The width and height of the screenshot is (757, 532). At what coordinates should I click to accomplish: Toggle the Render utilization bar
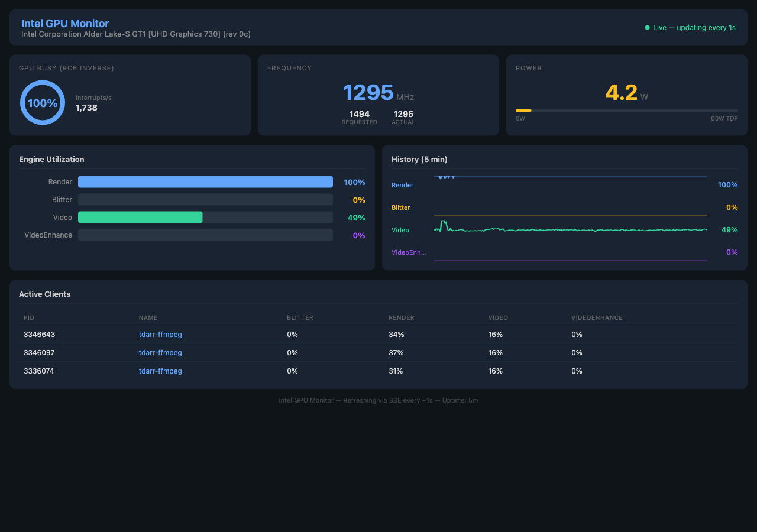(x=205, y=181)
